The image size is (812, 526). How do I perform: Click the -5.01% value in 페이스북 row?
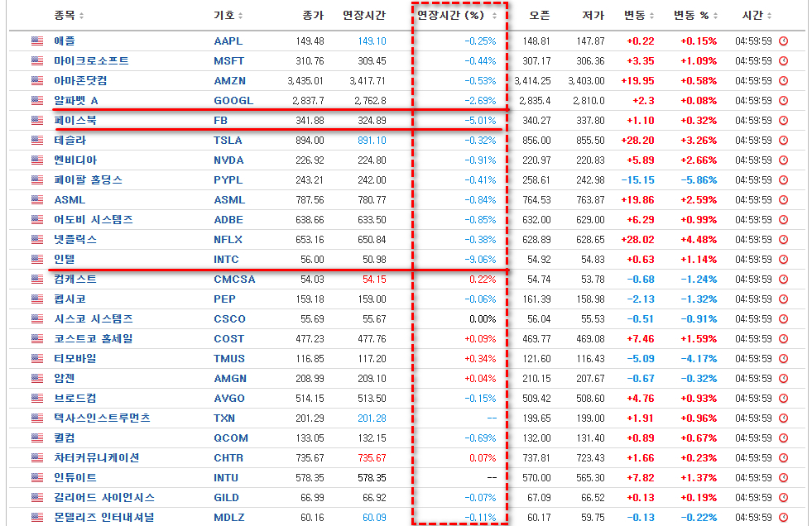480,121
